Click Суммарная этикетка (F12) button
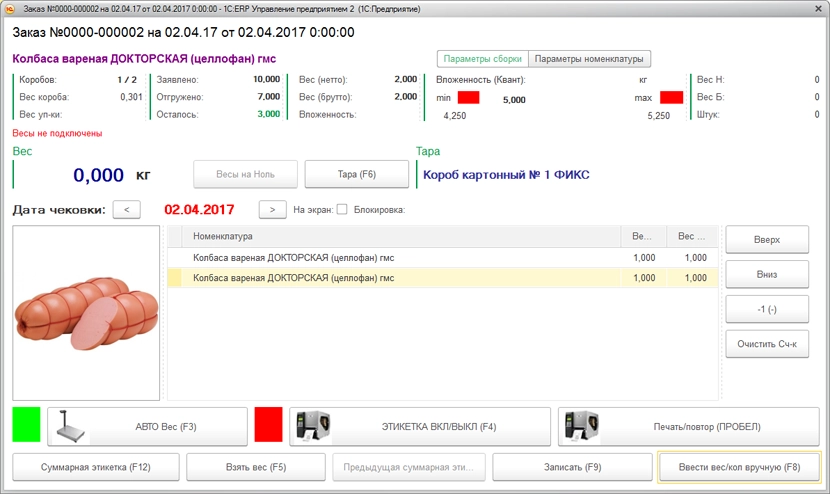830x494 pixels. [95, 467]
